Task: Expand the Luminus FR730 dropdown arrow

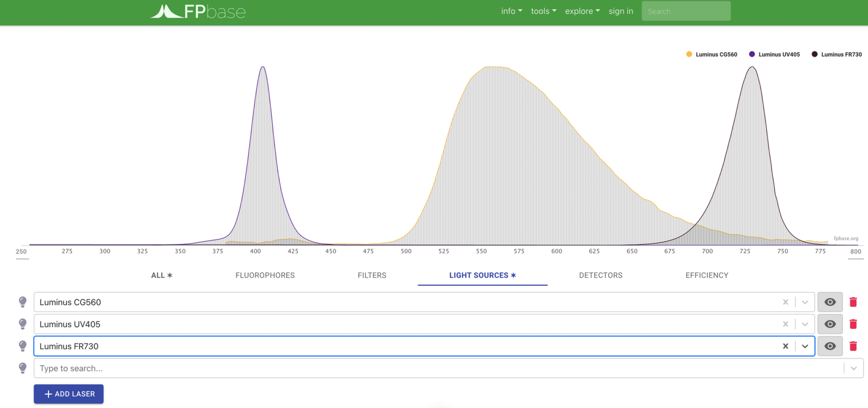Action: tap(805, 346)
